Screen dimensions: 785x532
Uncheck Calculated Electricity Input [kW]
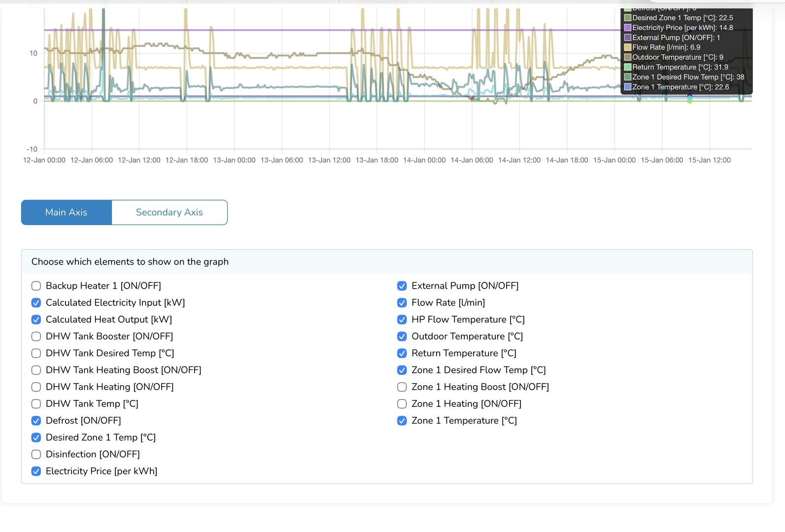[36, 302]
